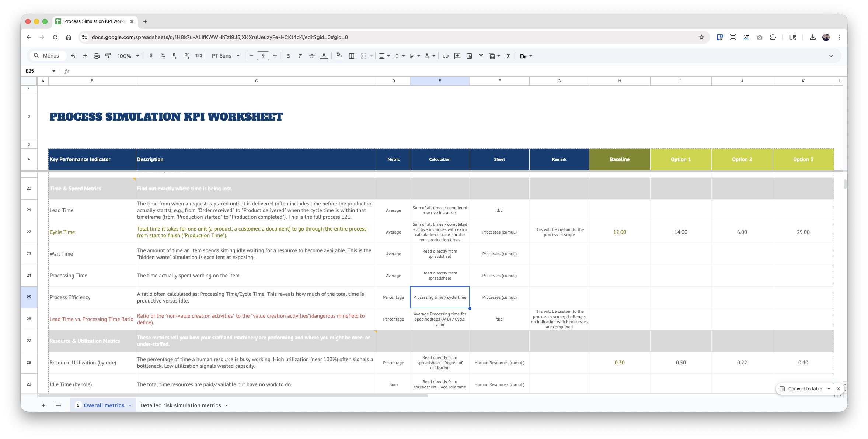Image resolution: width=868 pixels, height=439 pixels.
Task: Toggle strikethrough formatting
Action: click(312, 56)
